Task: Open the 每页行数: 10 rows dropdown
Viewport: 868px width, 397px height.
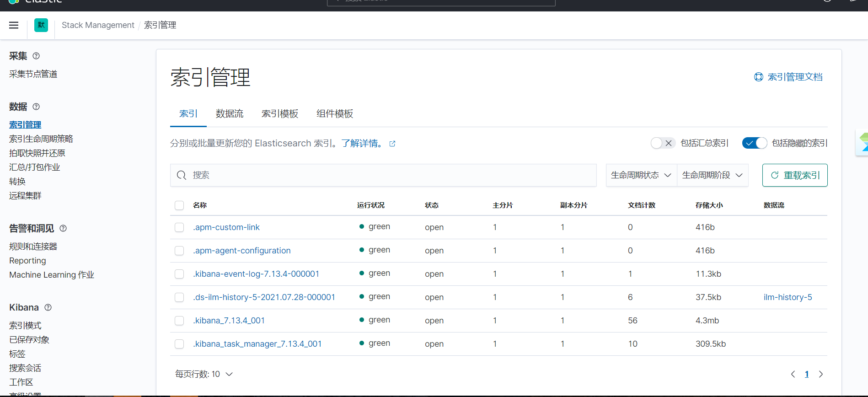Action: point(204,374)
